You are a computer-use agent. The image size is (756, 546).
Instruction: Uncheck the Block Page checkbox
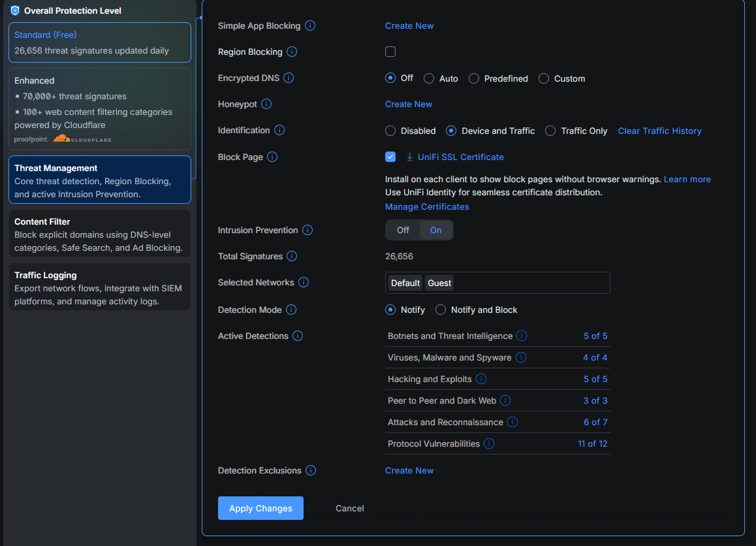coord(390,157)
